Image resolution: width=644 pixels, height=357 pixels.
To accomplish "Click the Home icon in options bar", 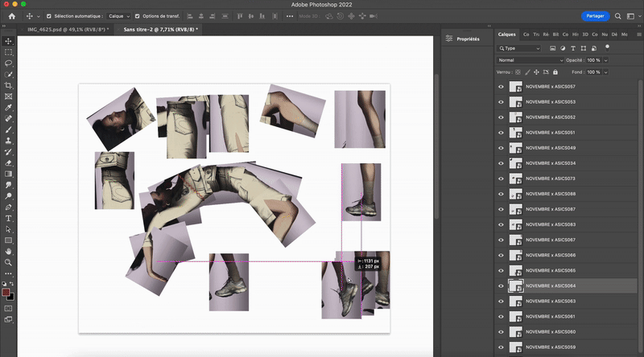I will pyautogui.click(x=11, y=15).
